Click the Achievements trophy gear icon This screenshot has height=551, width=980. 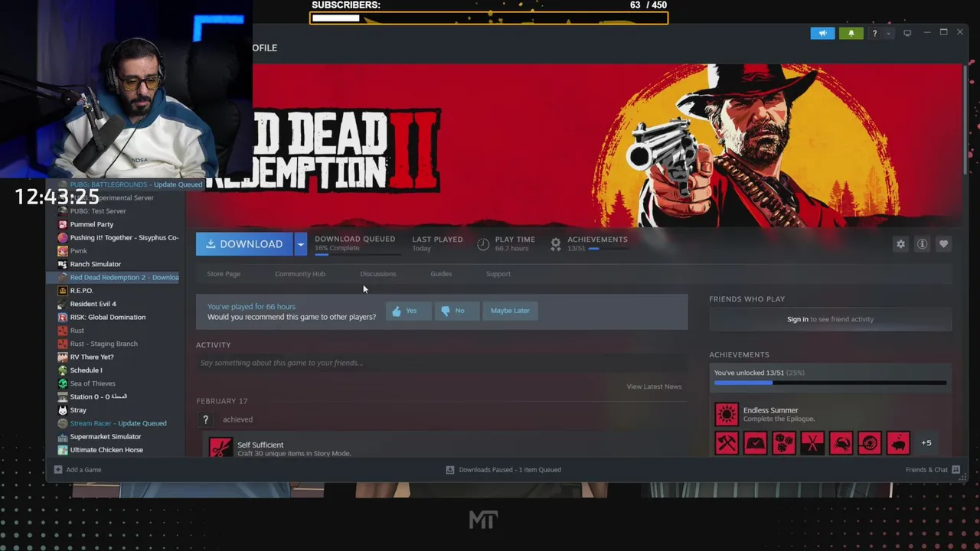tap(556, 243)
